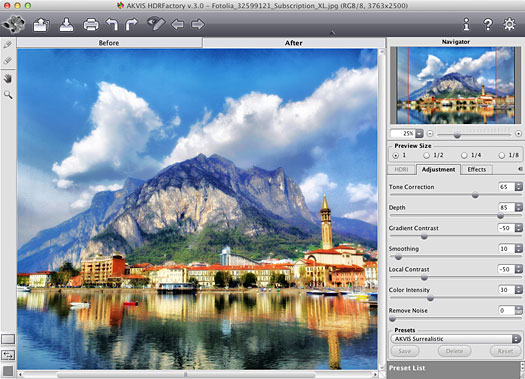Adjust the Color Intensity slider
Viewport: 525px width, 379px height.
(430, 298)
